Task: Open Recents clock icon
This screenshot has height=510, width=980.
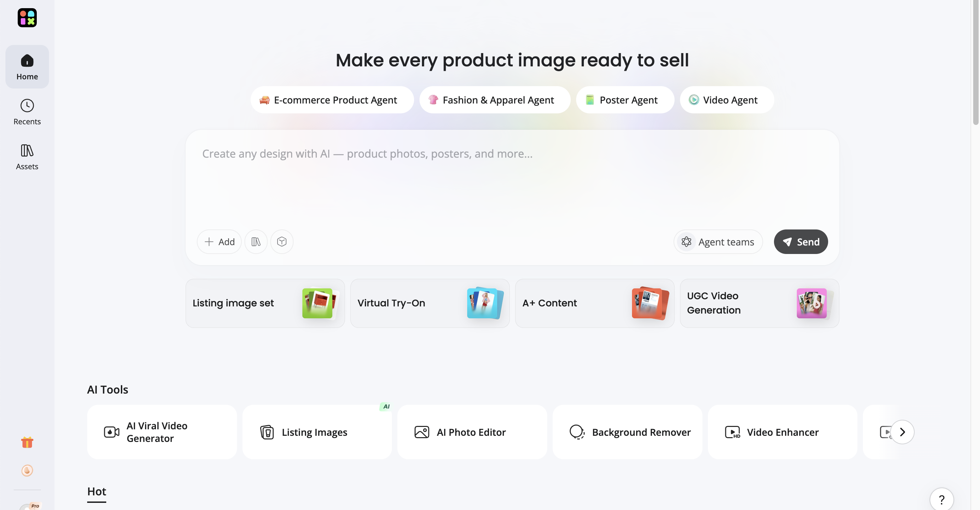Action: (x=27, y=105)
